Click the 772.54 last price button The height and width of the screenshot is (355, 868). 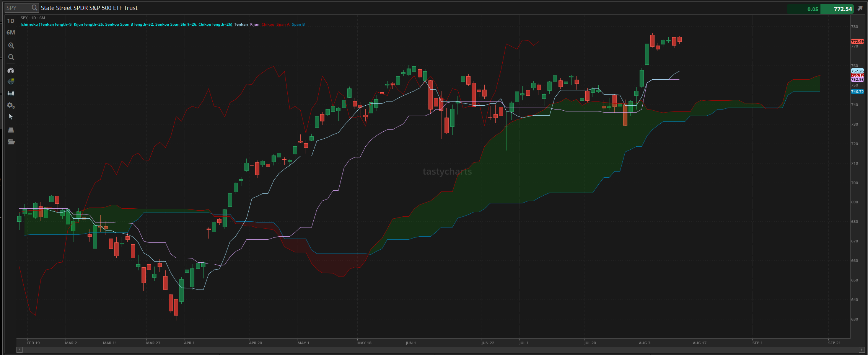point(837,9)
